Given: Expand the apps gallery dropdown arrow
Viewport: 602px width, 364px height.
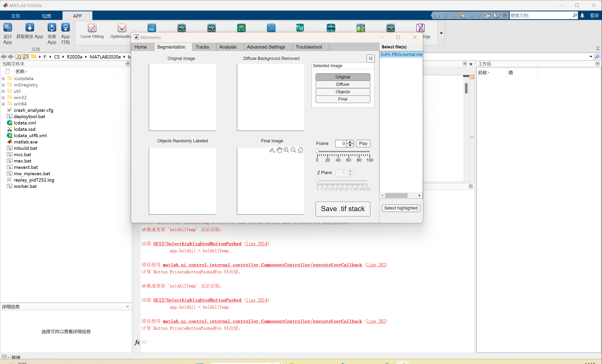Looking at the screenshot, I should coord(441,33).
